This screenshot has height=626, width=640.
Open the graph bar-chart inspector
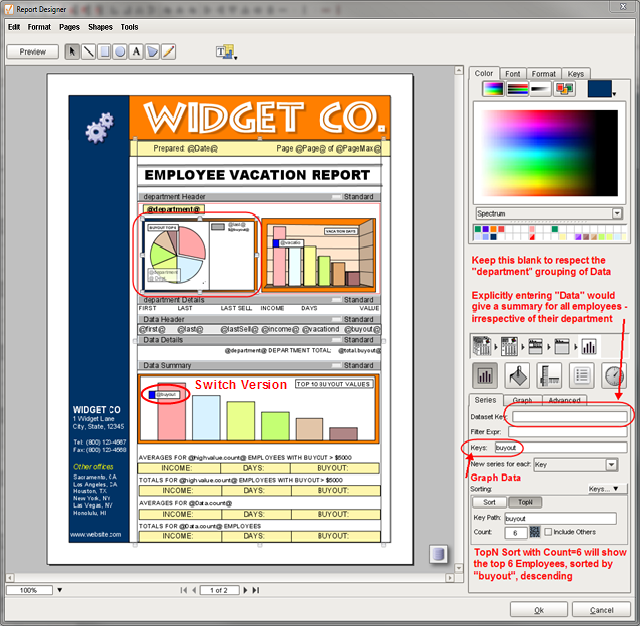tap(485, 375)
